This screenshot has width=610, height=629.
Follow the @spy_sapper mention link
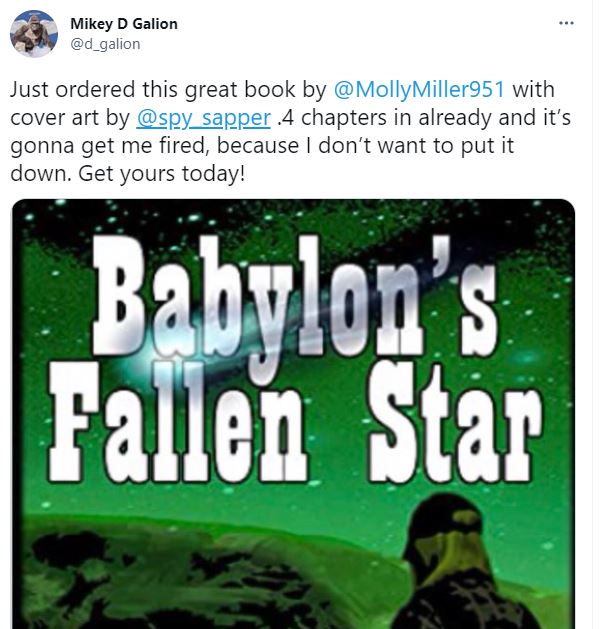203,118
